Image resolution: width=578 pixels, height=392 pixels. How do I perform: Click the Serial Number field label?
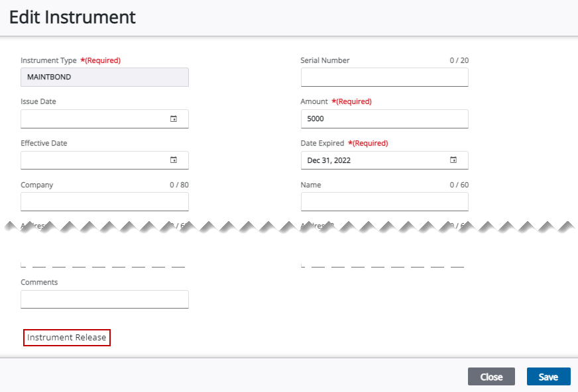325,60
